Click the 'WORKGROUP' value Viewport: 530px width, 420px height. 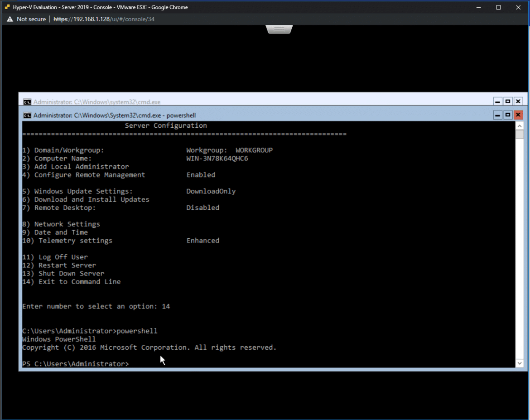tap(254, 150)
